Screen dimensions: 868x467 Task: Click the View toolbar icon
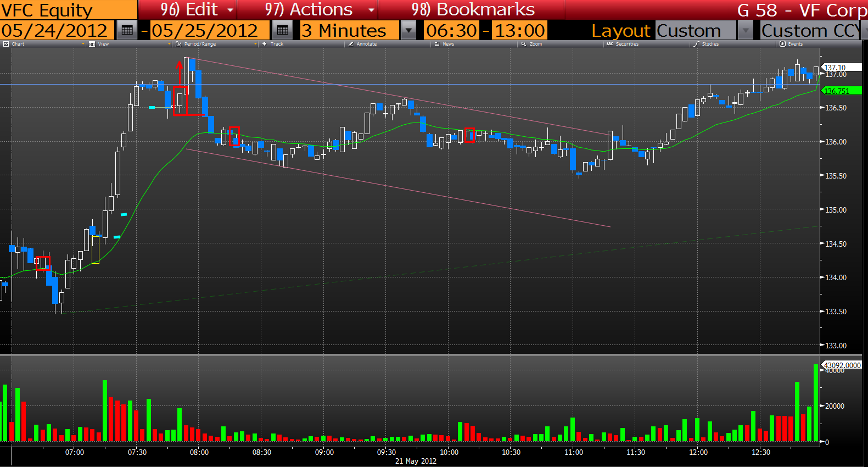pyautogui.click(x=92, y=44)
